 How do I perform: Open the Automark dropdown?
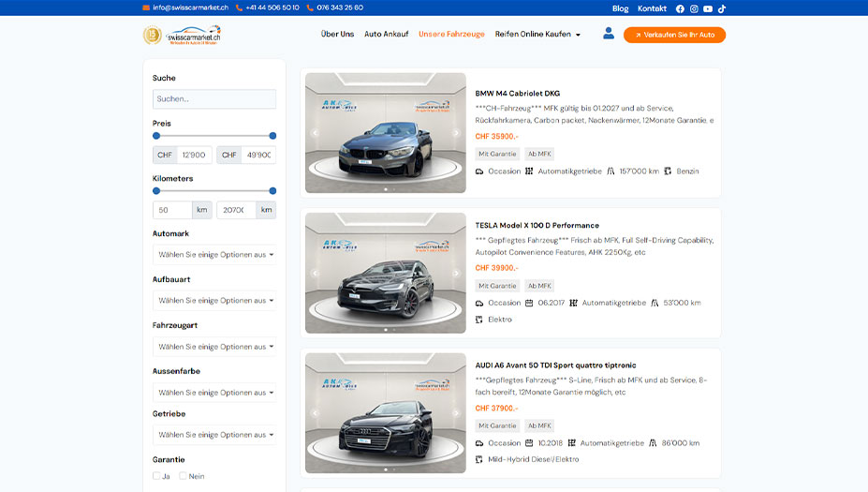214,255
